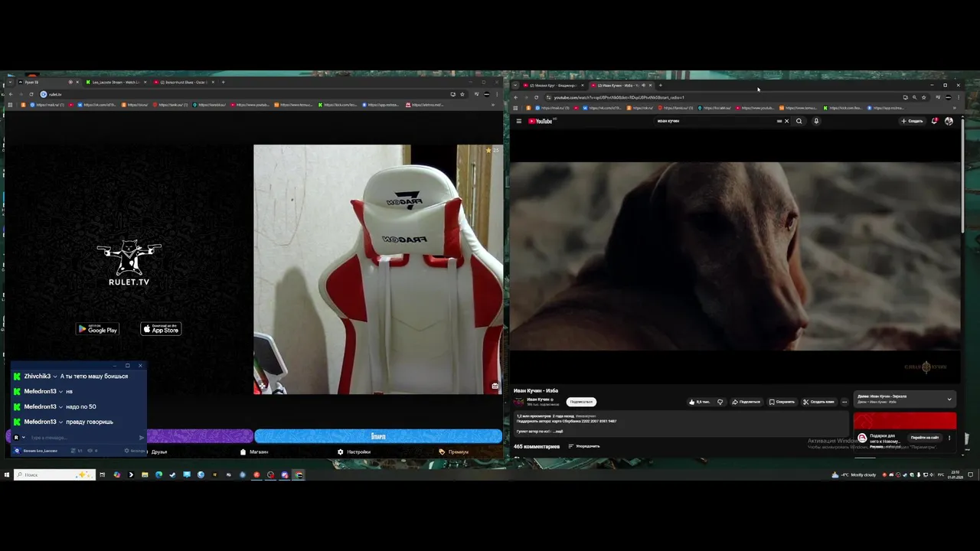The image size is (980, 551).
Task: Click the Windows taskbar search box
Action: [x=54, y=474]
